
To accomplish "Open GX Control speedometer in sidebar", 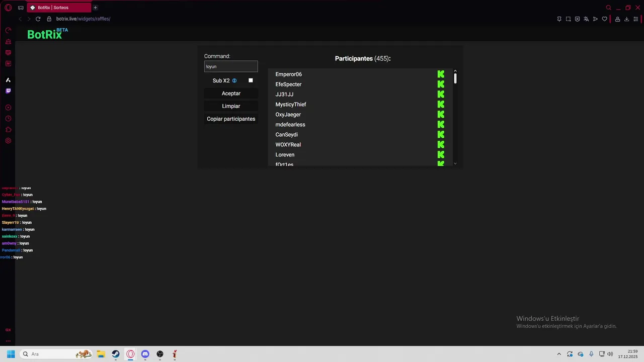I will pos(8,30).
